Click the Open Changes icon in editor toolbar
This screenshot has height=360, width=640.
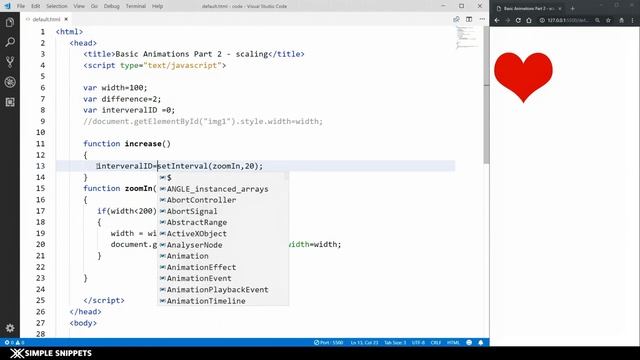(456, 19)
